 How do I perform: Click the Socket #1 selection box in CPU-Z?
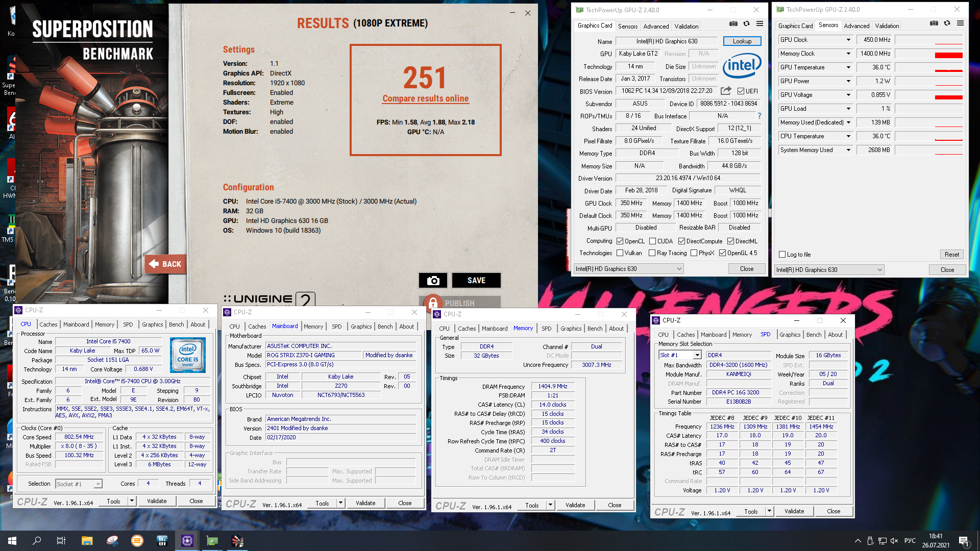[x=79, y=484]
